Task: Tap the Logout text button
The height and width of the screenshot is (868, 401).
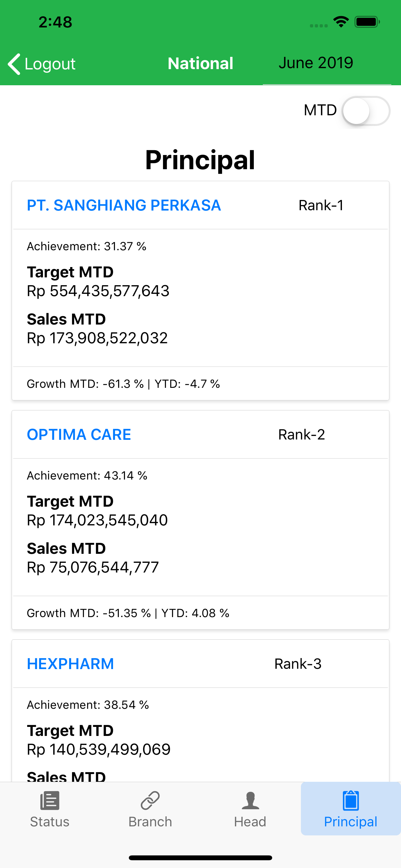Action: [x=50, y=64]
